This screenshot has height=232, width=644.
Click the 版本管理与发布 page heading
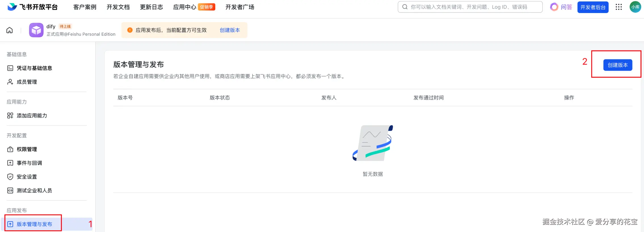[x=138, y=64]
